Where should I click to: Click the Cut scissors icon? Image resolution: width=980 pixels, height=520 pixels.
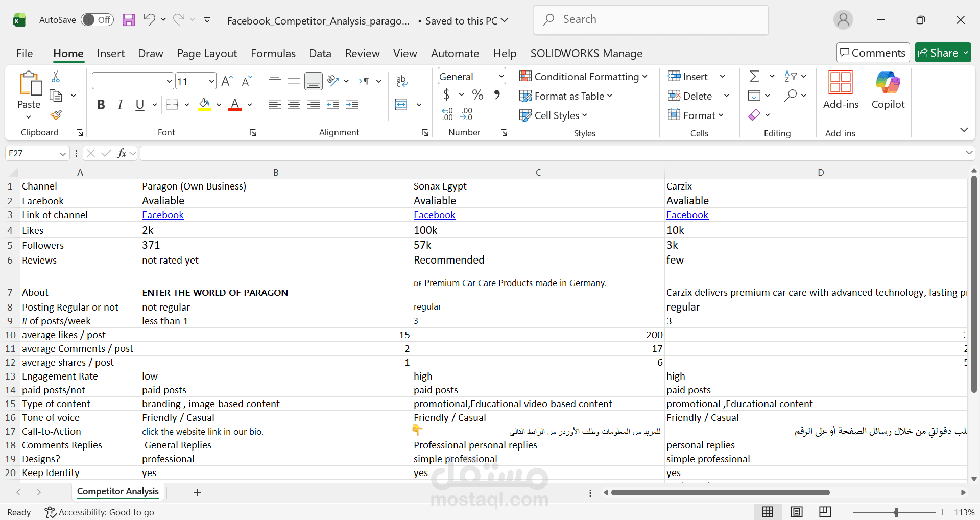coord(56,77)
